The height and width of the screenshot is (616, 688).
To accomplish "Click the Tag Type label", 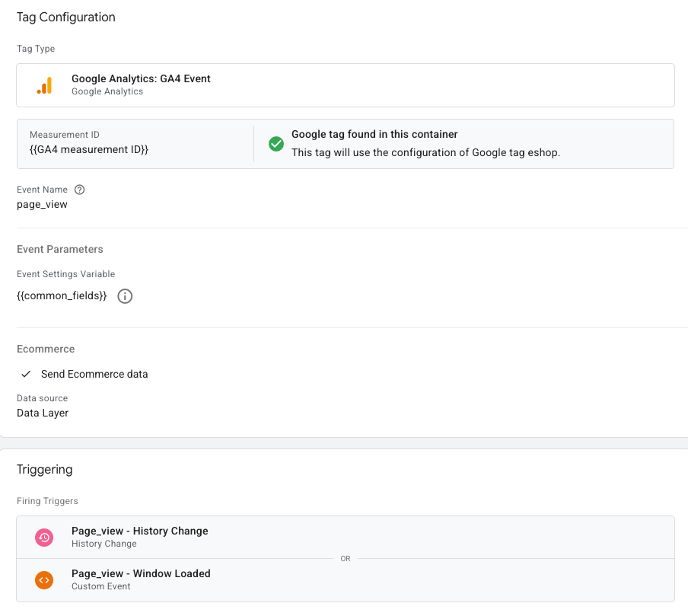I will coord(36,49).
